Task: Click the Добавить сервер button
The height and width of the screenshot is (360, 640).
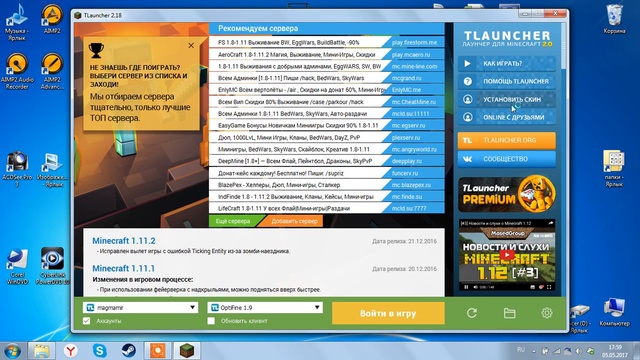Action: [294, 221]
